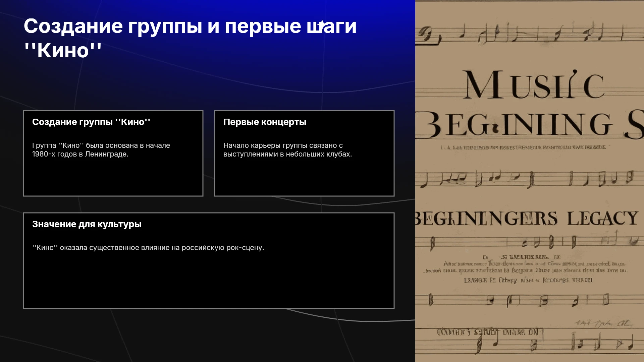Select the sentence about небольших клубах
The width and height of the screenshot is (644, 362).
(x=287, y=150)
